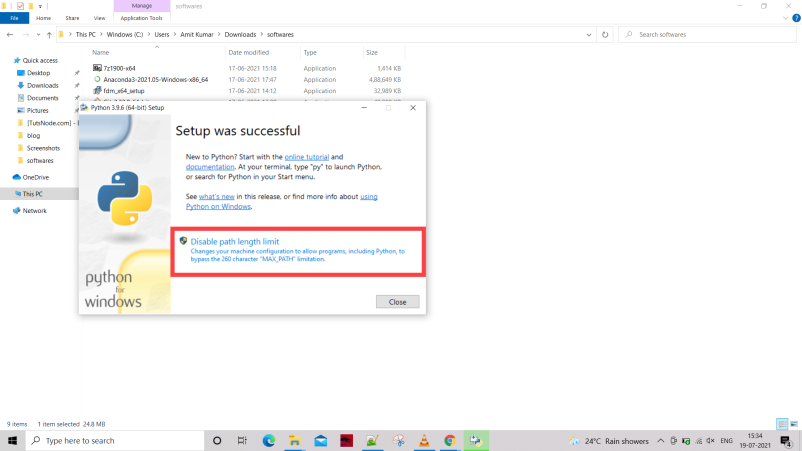This screenshot has height=451, width=802.
Task: Open the View ribbon tab
Action: tap(99, 18)
